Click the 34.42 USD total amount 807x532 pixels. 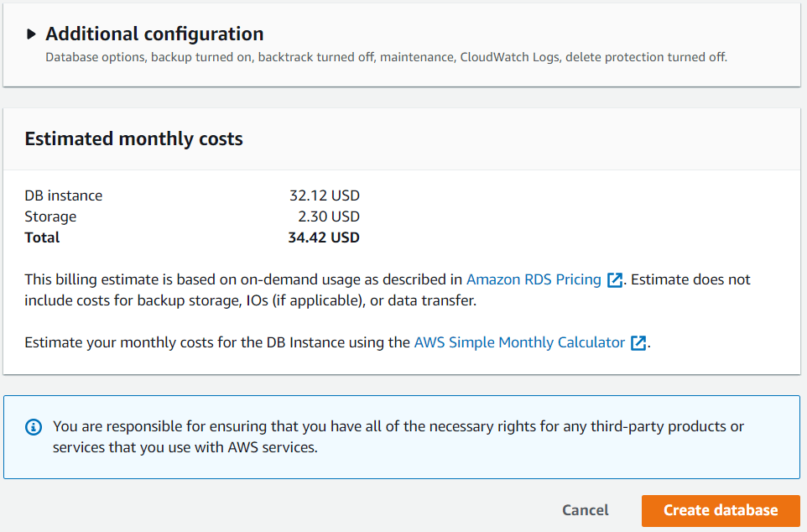coord(324,237)
